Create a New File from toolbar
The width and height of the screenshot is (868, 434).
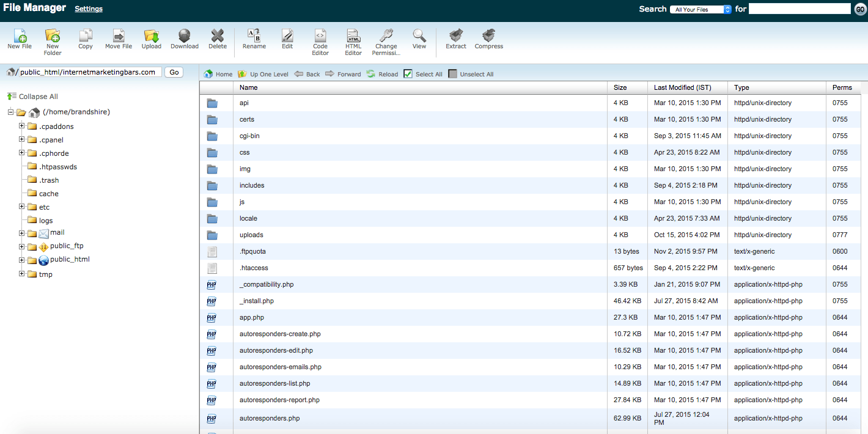20,39
